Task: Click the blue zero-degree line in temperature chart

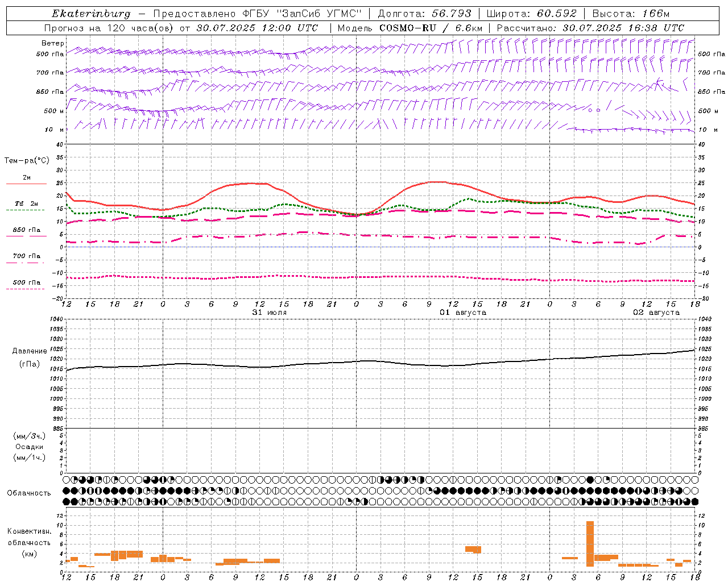Action: point(380,247)
